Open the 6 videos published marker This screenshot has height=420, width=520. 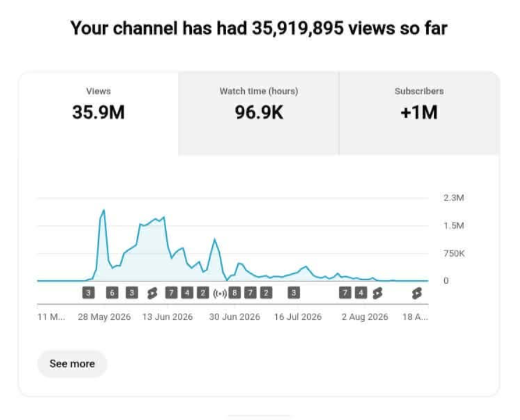click(112, 292)
